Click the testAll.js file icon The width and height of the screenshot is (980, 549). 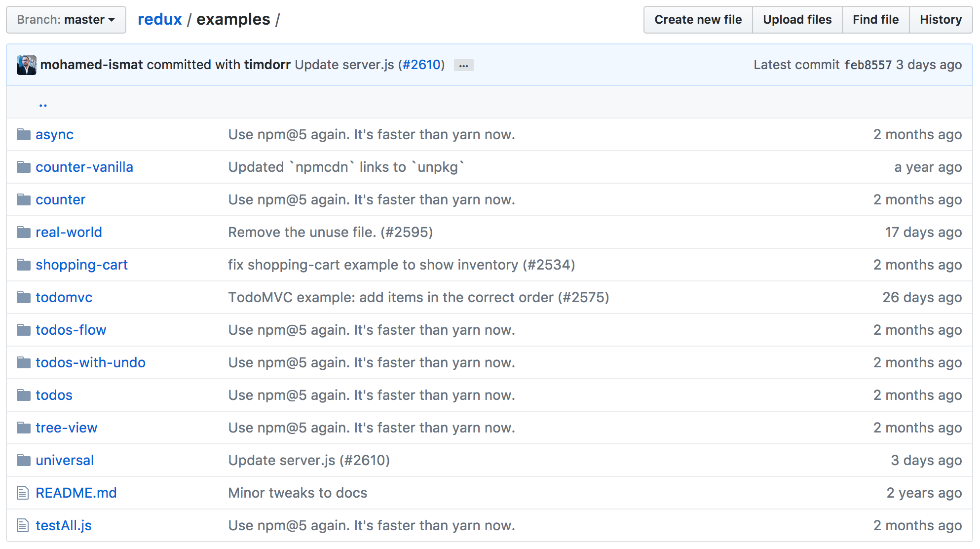pos(23,525)
